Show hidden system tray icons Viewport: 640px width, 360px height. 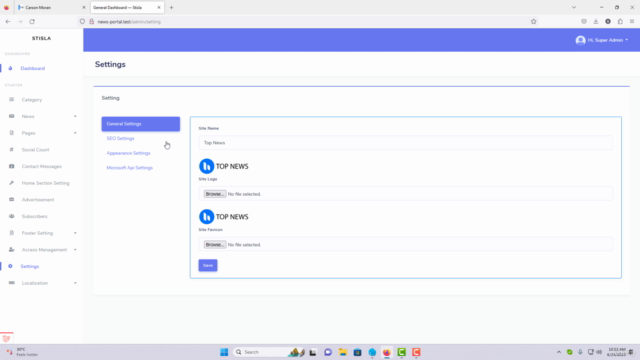tap(559, 352)
